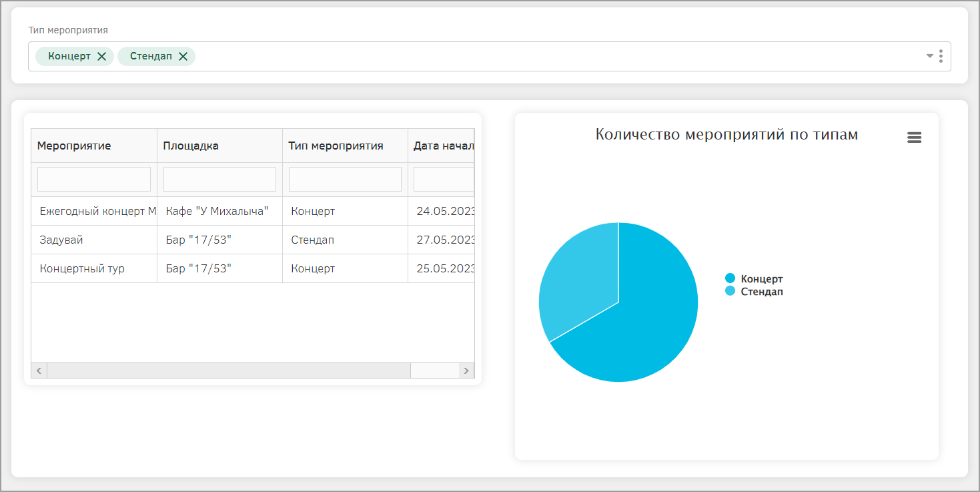Click Концерт type cell in Ежегодный концерт row
This screenshot has height=492, width=980.
[346, 211]
